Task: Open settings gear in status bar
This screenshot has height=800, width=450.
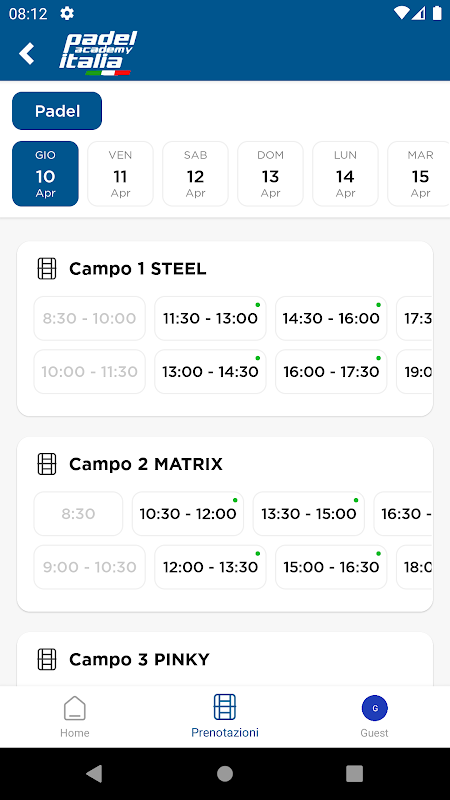Action: pyautogui.click(x=67, y=13)
